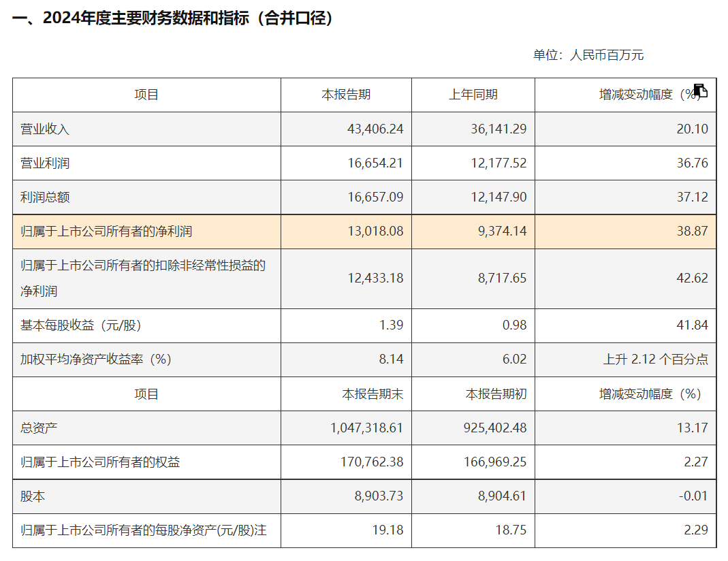
Task: Select the EPS value 0.98
Action: (514, 325)
